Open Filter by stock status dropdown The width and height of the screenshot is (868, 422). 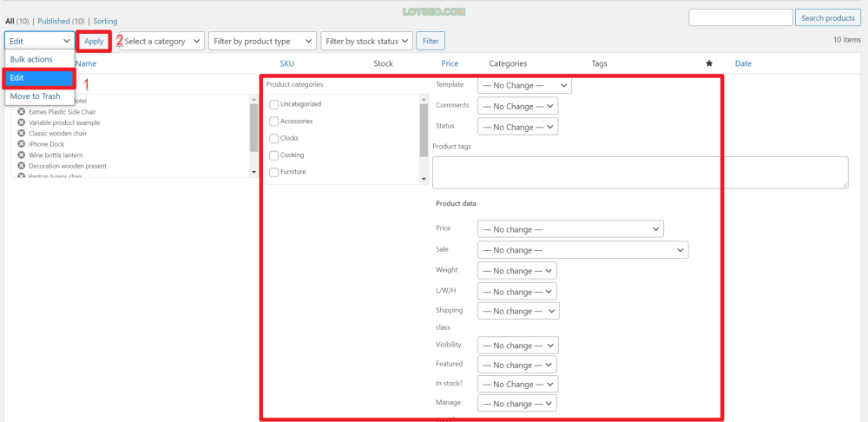point(367,41)
